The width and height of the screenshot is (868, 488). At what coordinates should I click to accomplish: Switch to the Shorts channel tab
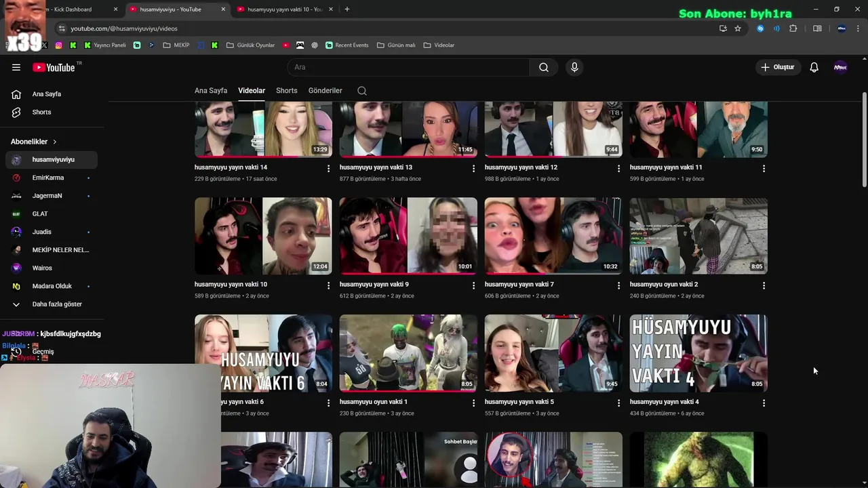coord(287,91)
